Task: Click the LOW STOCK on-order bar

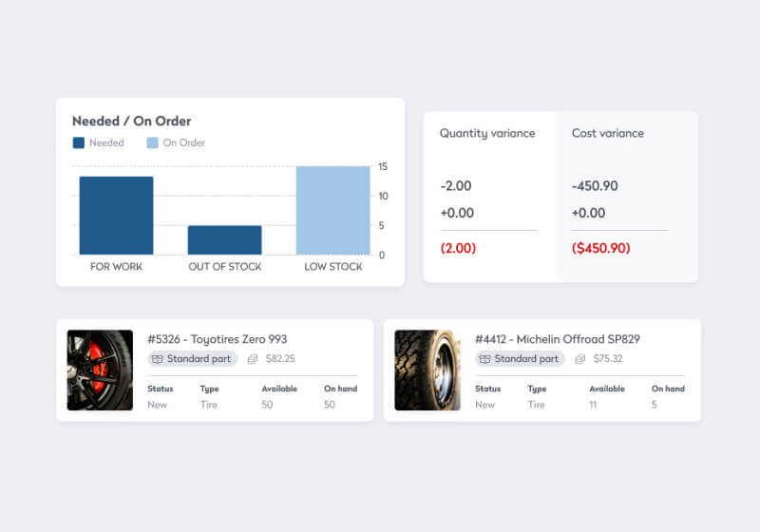Action: pyautogui.click(x=332, y=211)
